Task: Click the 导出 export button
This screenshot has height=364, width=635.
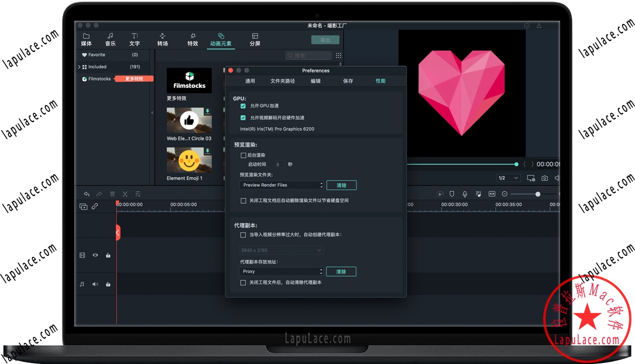Action: point(325,40)
